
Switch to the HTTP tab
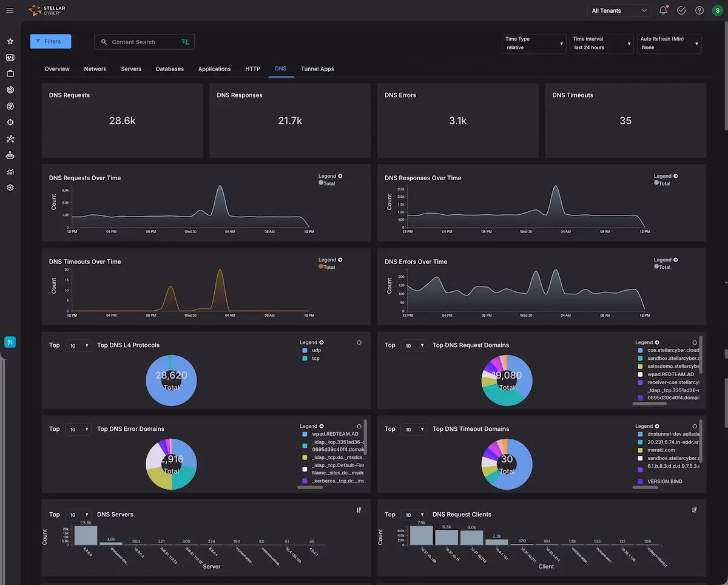click(252, 69)
